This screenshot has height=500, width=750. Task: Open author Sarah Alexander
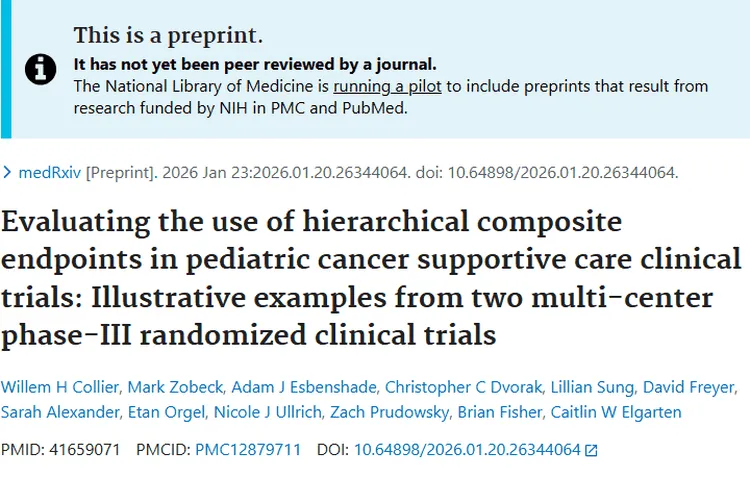pyautogui.click(x=53, y=412)
